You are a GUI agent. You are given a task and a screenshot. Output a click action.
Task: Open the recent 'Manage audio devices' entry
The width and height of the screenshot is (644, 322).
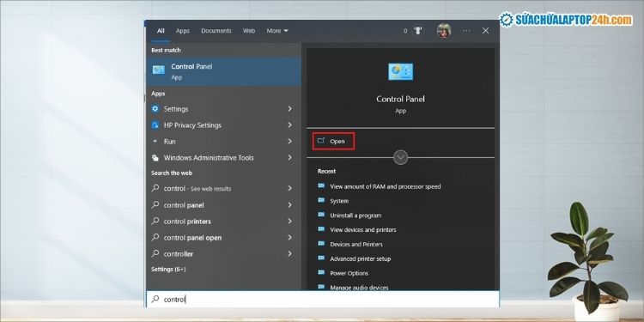[359, 287]
